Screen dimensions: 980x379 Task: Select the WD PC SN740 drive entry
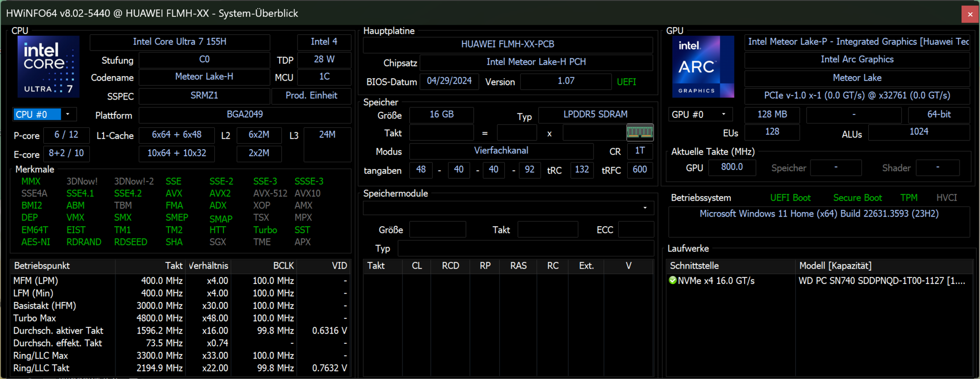881,281
